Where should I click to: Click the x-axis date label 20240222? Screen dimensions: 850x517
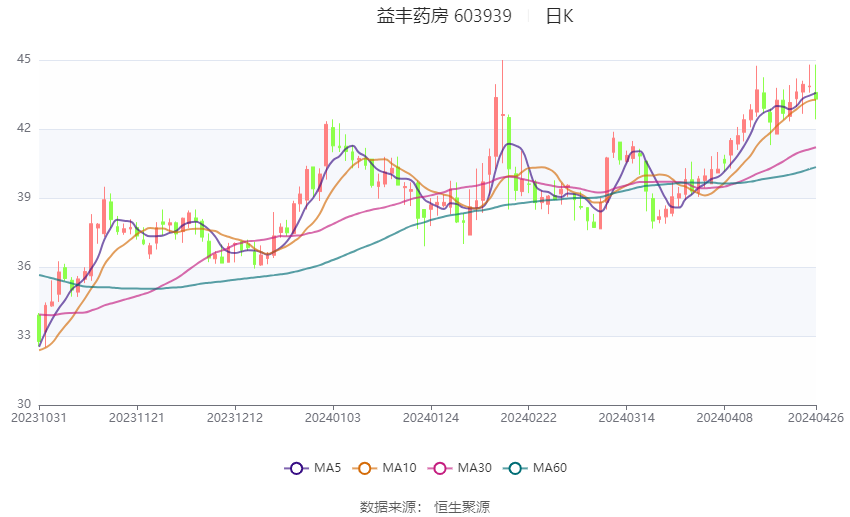tap(529, 418)
